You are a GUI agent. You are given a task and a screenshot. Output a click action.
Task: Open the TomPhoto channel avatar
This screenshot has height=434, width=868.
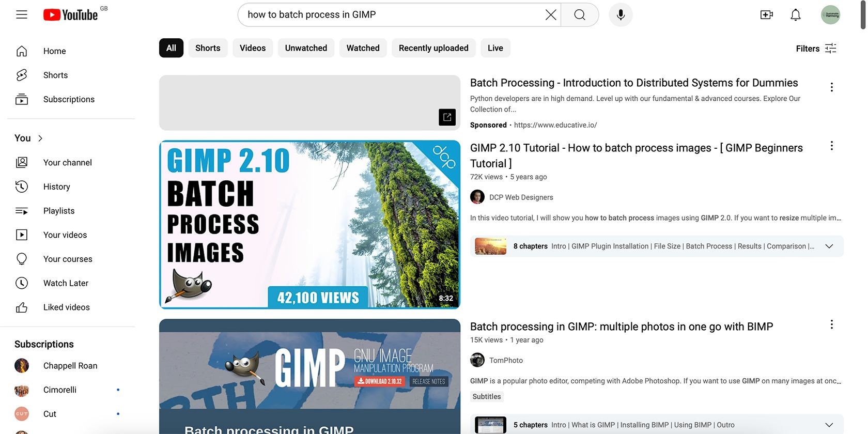477,360
